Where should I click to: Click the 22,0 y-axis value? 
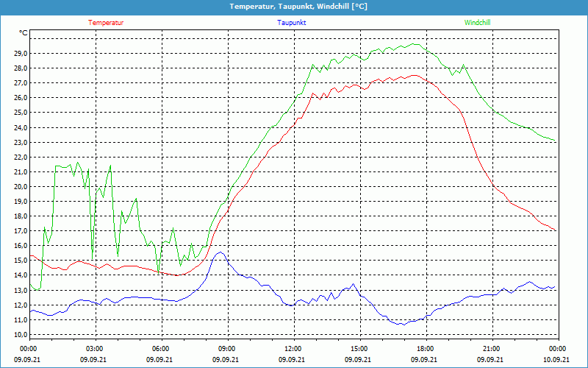point(21,157)
